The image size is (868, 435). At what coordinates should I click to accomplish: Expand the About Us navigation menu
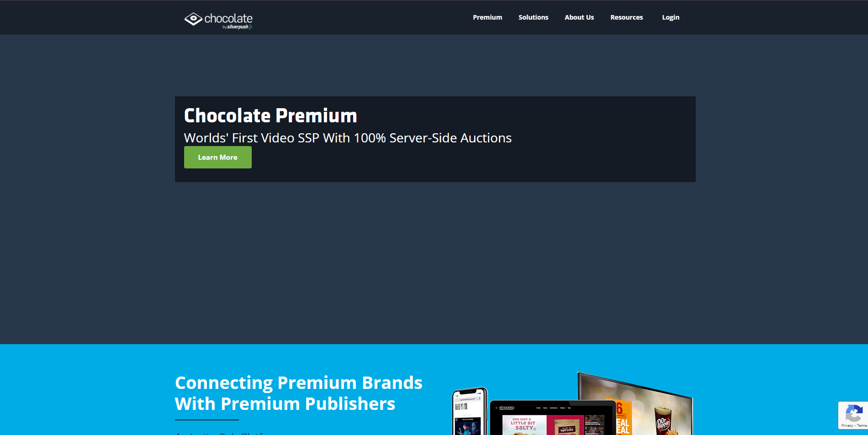(579, 17)
